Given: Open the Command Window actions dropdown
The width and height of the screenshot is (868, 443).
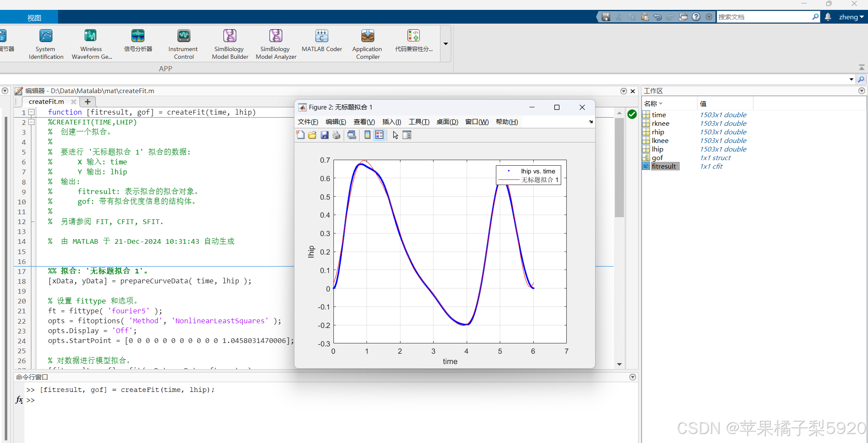Looking at the screenshot, I should tap(633, 377).
